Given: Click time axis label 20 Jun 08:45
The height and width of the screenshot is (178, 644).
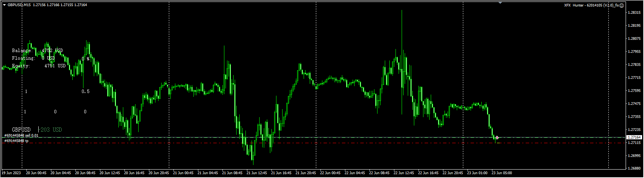Looking at the screenshot, I should 85,173.
